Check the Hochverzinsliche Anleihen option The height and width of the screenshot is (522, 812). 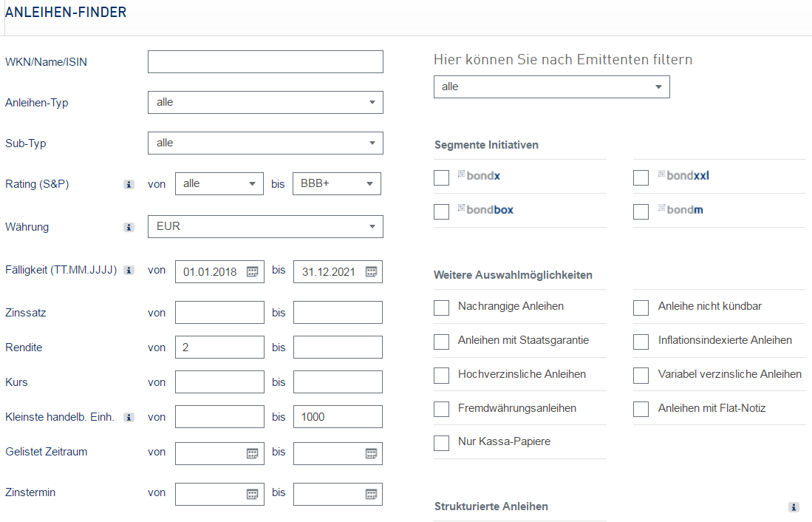pyautogui.click(x=442, y=376)
